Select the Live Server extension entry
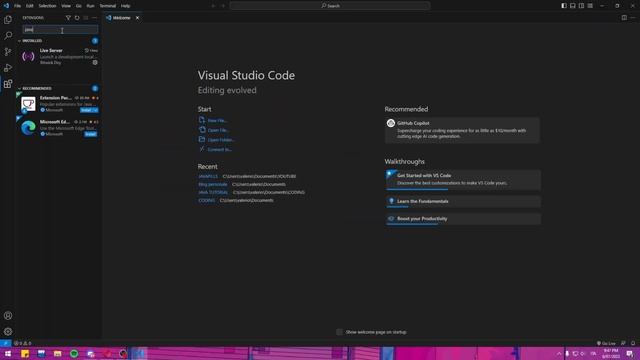The image size is (640, 360). click(59, 56)
